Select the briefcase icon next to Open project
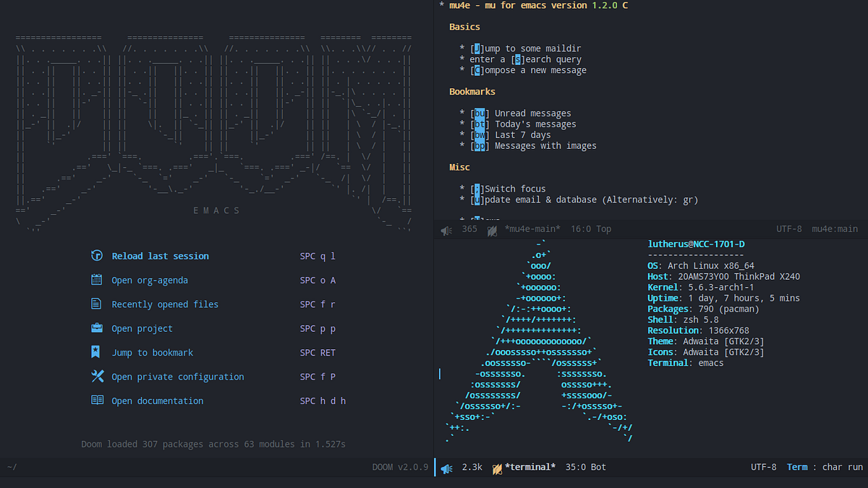The image size is (868, 488). 97,328
